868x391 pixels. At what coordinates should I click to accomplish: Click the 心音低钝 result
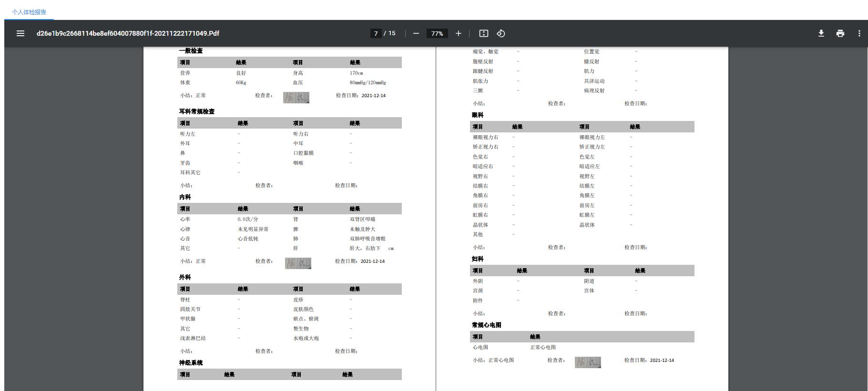(248, 239)
